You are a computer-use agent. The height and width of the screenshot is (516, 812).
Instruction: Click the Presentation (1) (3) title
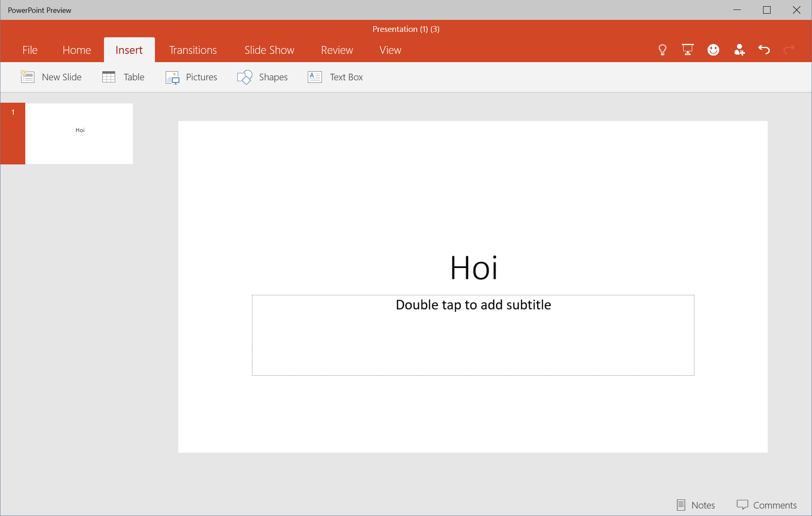(x=406, y=29)
